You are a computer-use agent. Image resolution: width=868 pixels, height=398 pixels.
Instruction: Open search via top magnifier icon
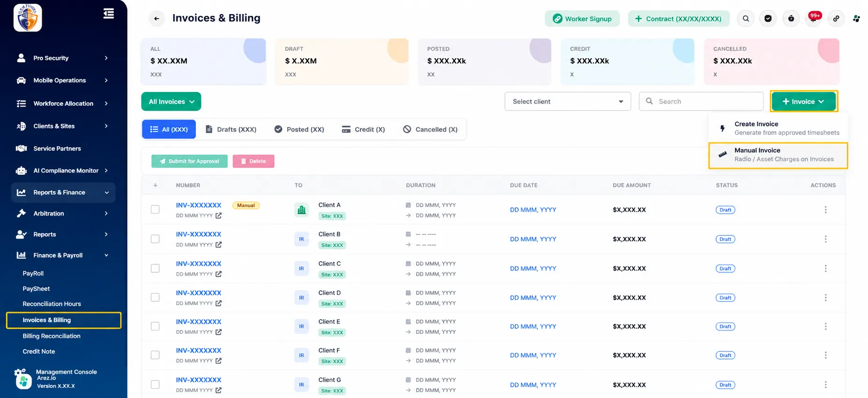[746, 19]
